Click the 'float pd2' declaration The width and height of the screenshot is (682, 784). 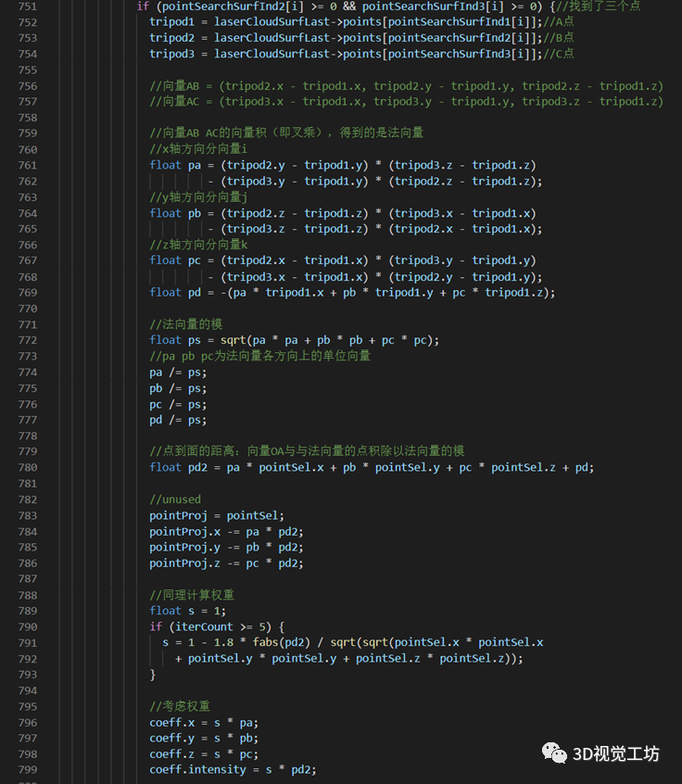(182, 467)
